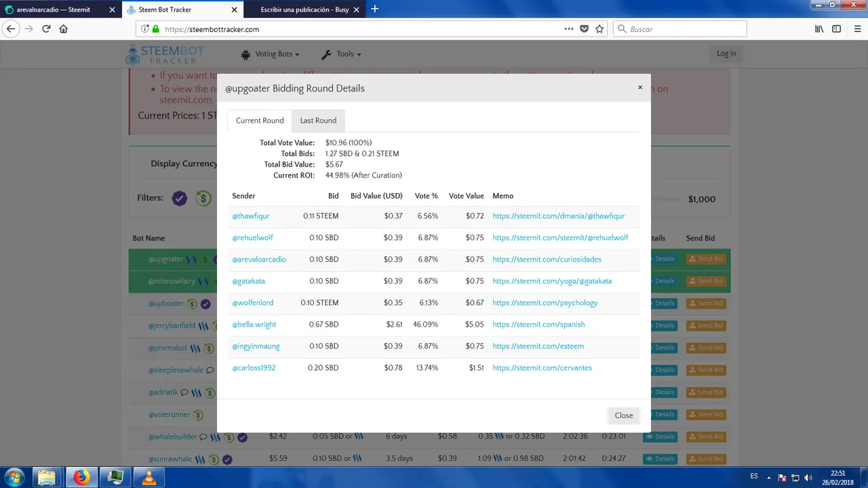The height and width of the screenshot is (488, 868).
Task: Click Firefox icon in taskbar
Action: tap(81, 477)
